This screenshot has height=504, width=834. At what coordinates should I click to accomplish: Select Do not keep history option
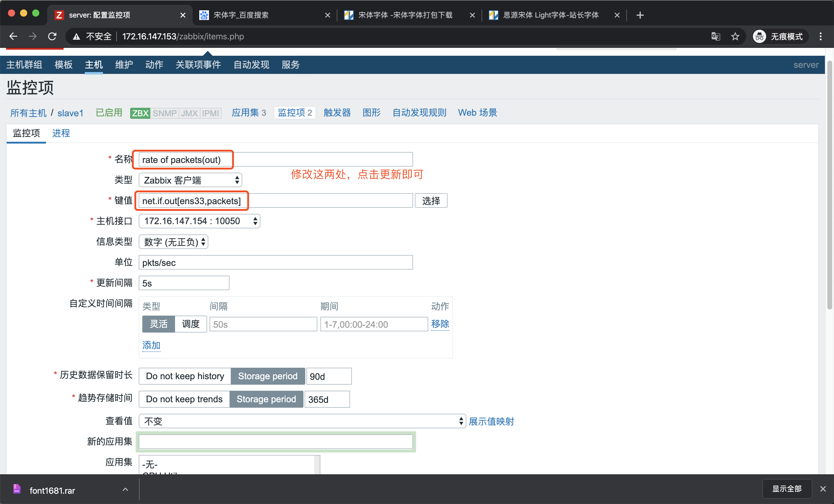185,376
